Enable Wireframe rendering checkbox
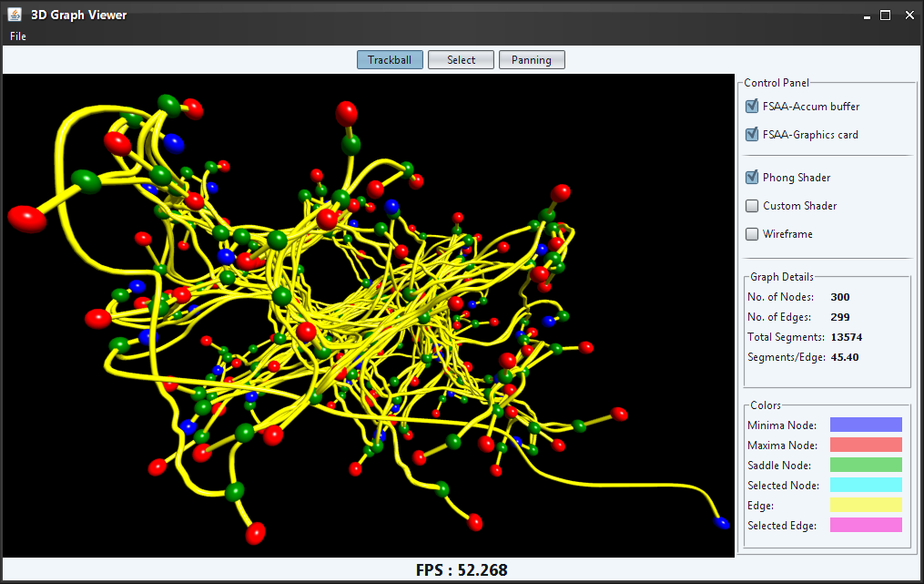924x584 pixels. pyautogui.click(x=752, y=234)
